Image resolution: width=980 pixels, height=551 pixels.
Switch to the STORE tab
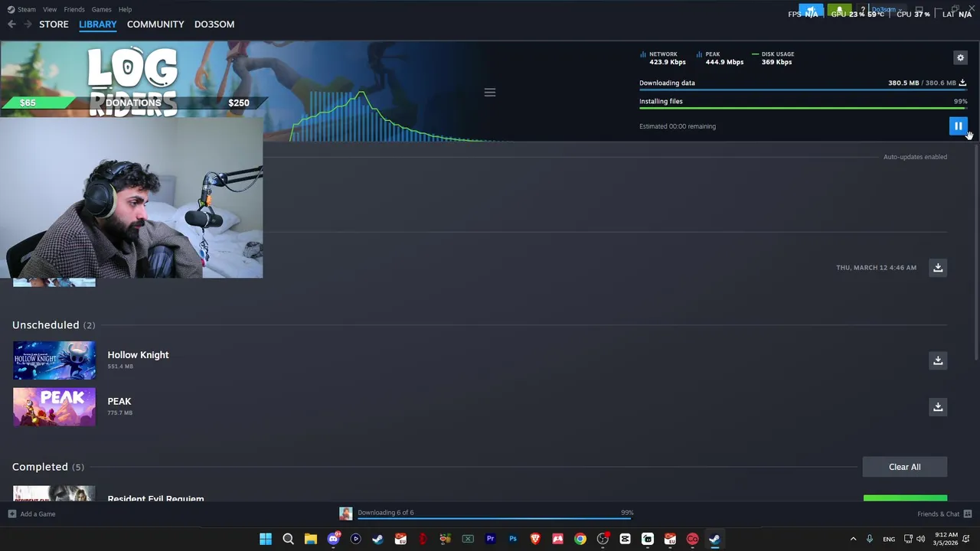click(x=54, y=24)
